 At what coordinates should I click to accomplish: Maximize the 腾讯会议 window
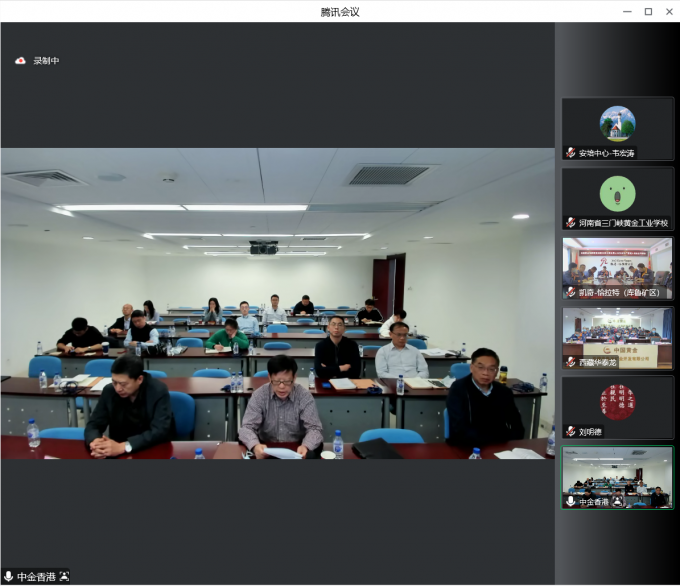648,12
